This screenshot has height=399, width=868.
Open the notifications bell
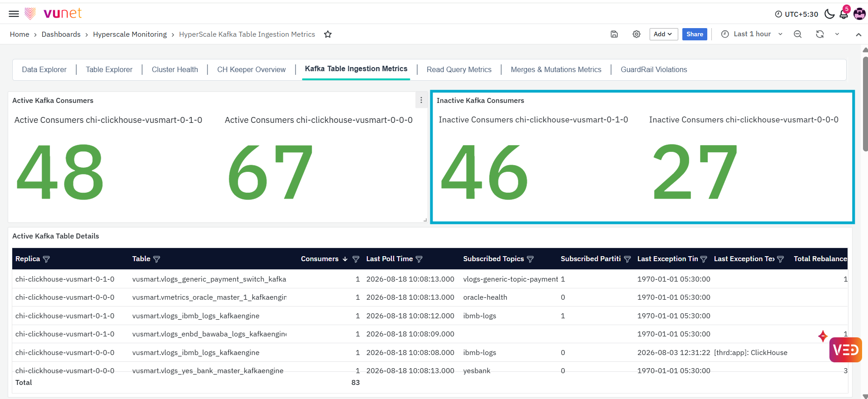(x=844, y=14)
